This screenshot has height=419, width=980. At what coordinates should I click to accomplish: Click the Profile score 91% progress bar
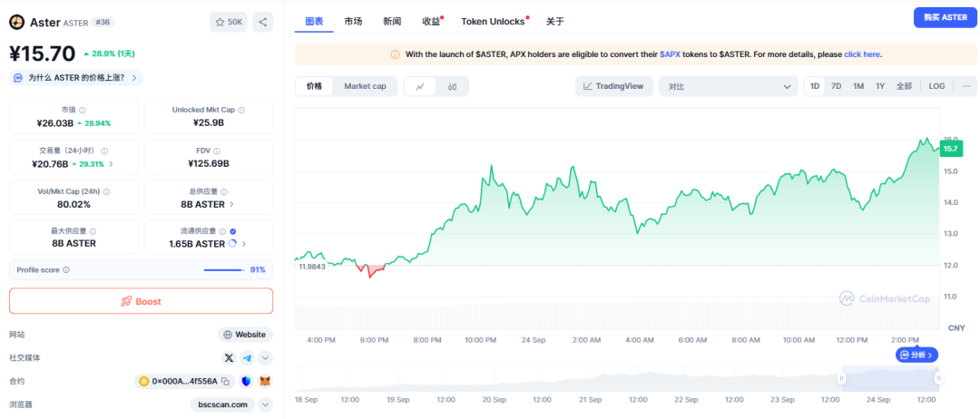[x=224, y=269]
